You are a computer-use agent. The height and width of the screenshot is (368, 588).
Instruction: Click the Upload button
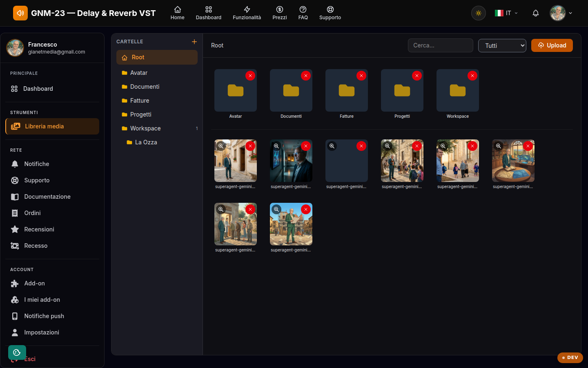[552, 45]
